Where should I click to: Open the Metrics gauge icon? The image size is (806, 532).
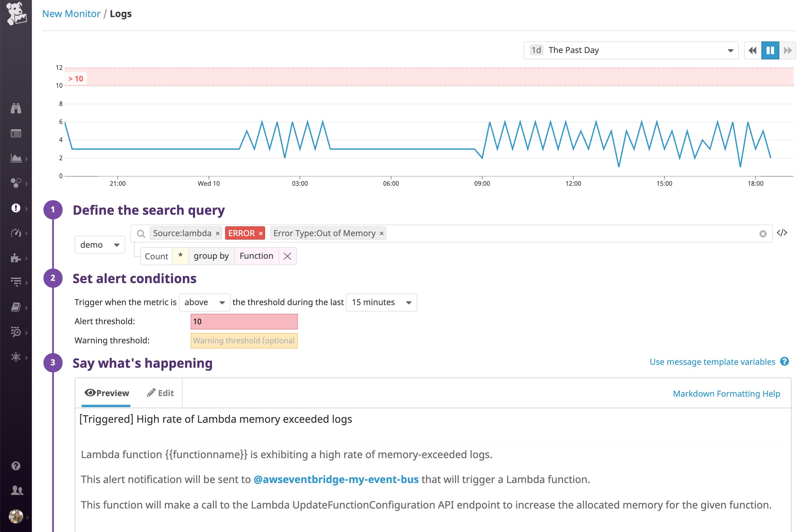(16, 234)
